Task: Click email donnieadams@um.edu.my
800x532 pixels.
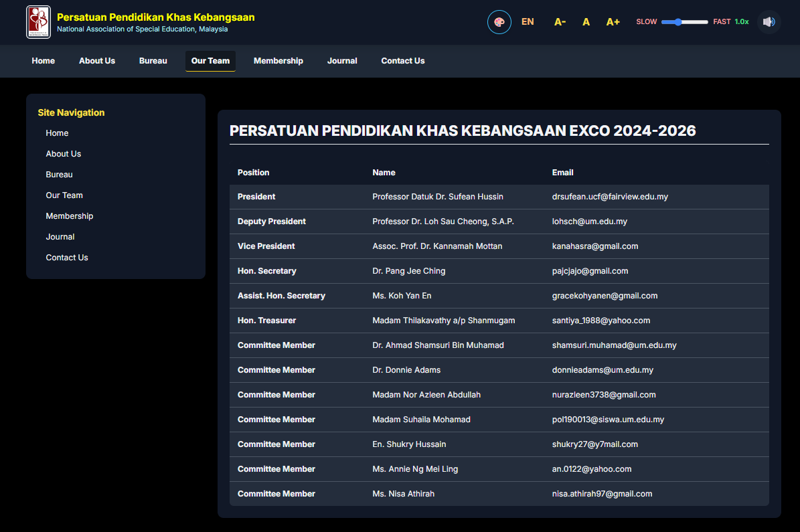Action: click(603, 370)
